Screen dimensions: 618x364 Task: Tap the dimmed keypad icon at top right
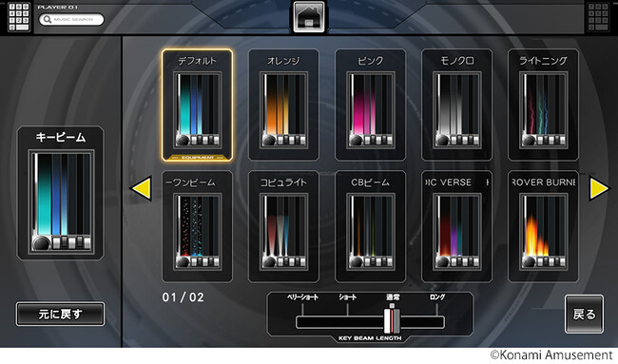[x=598, y=17]
